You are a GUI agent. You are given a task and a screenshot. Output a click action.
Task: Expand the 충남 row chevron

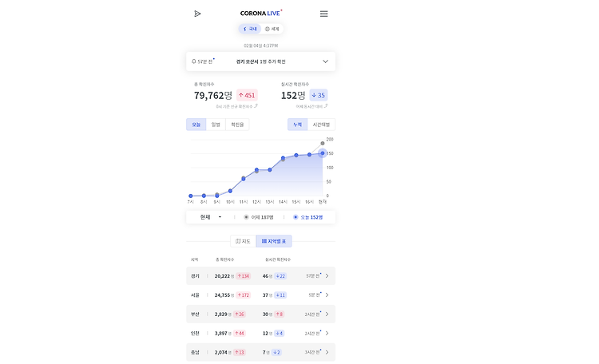click(327, 352)
